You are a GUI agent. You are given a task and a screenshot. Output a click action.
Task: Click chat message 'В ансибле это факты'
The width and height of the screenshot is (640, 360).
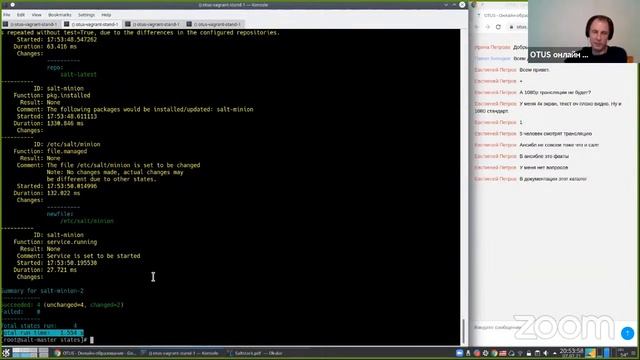(x=544, y=156)
